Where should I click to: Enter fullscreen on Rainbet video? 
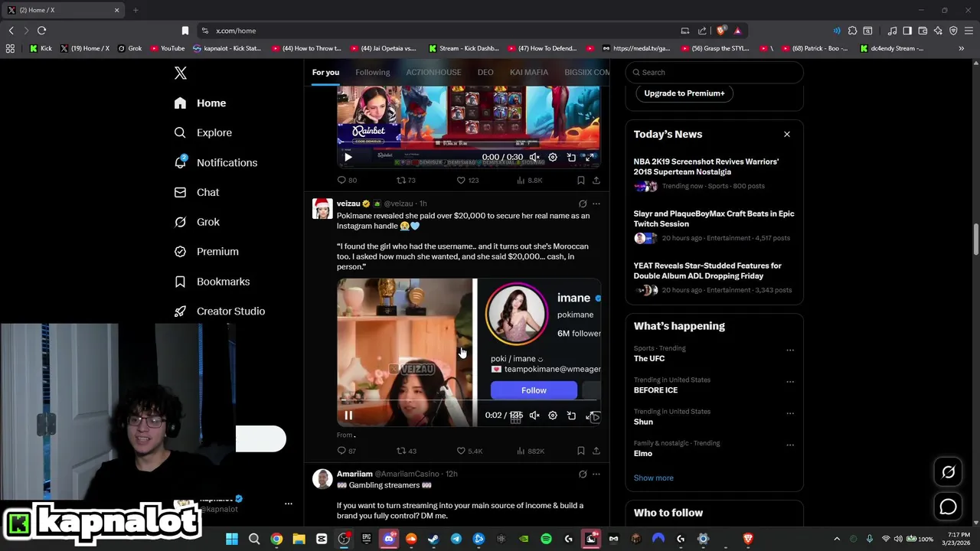(x=590, y=157)
